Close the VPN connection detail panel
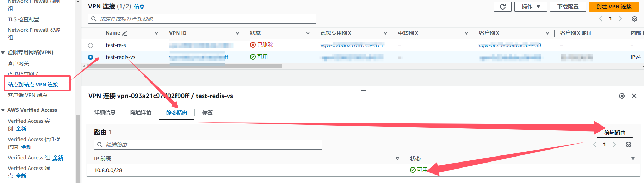 coord(634,96)
